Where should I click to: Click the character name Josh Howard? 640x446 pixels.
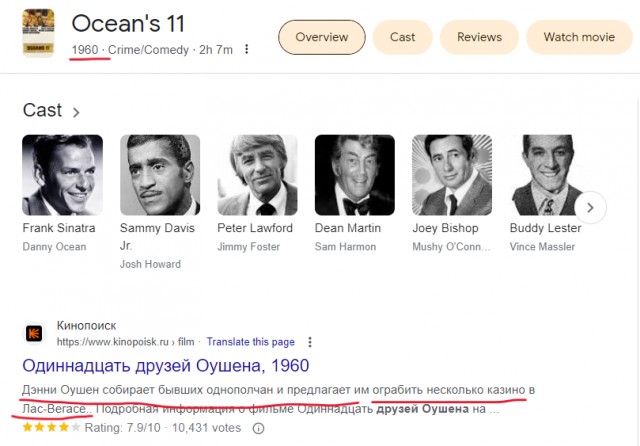pos(150,264)
